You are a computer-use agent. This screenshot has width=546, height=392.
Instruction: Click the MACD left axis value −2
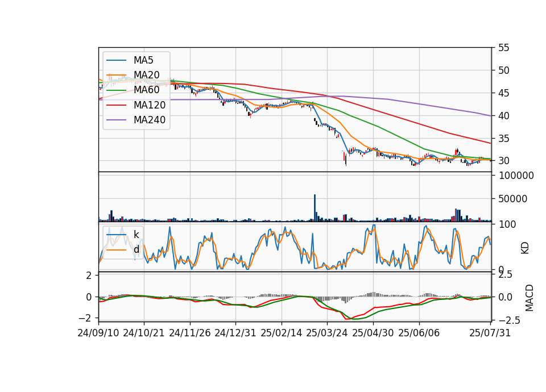(85, 318)
